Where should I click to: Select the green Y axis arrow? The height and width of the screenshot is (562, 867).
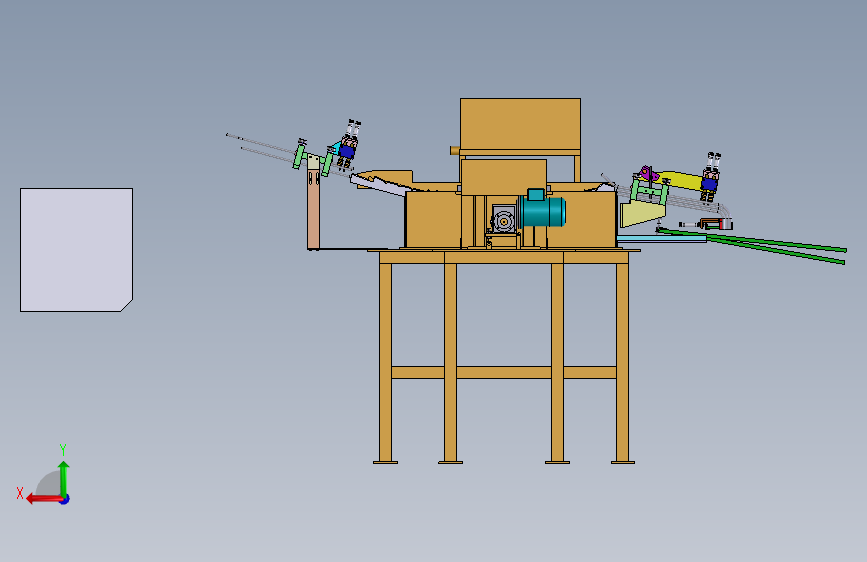tap(64, 478)
